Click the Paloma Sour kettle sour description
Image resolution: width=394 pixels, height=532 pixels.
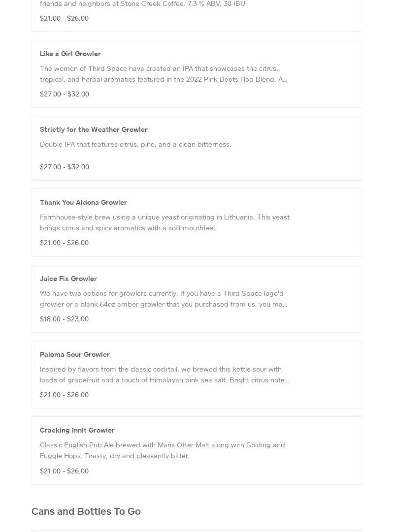coord(164,375)
